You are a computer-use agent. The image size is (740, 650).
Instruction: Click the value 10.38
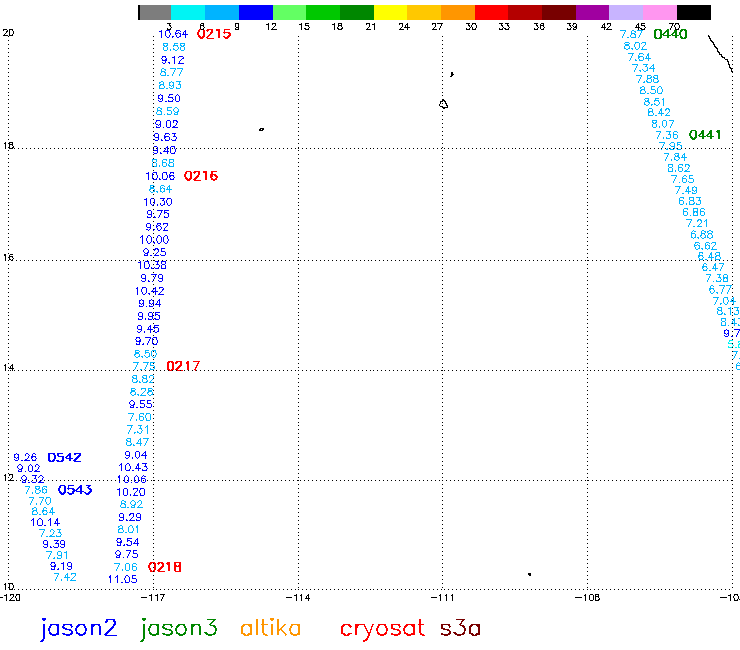(152, 265)
